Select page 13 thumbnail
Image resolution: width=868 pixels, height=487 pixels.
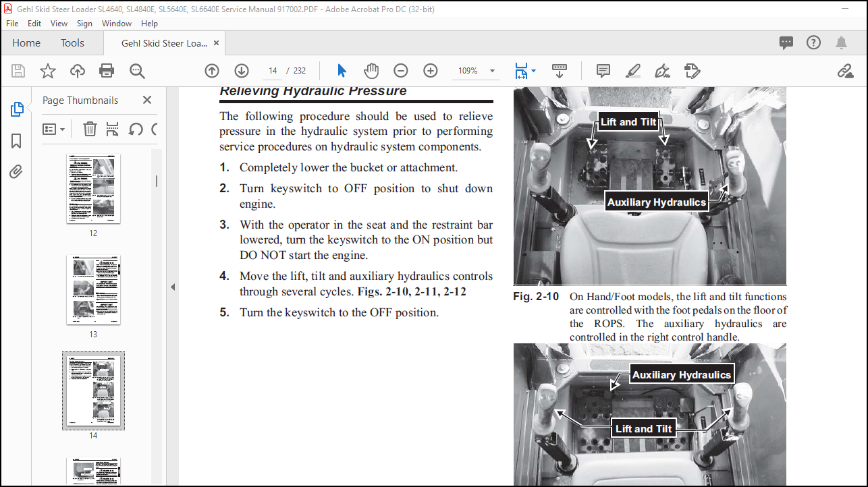point(93,290)
